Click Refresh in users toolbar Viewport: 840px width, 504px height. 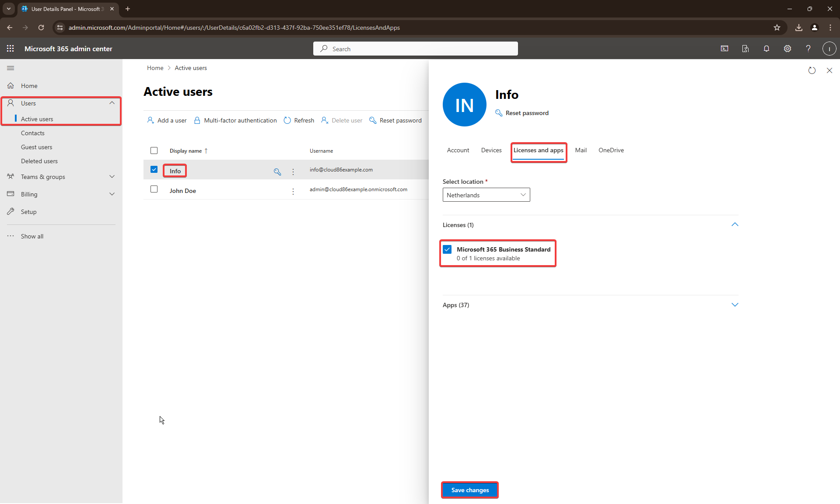click(x=299, y=120)
